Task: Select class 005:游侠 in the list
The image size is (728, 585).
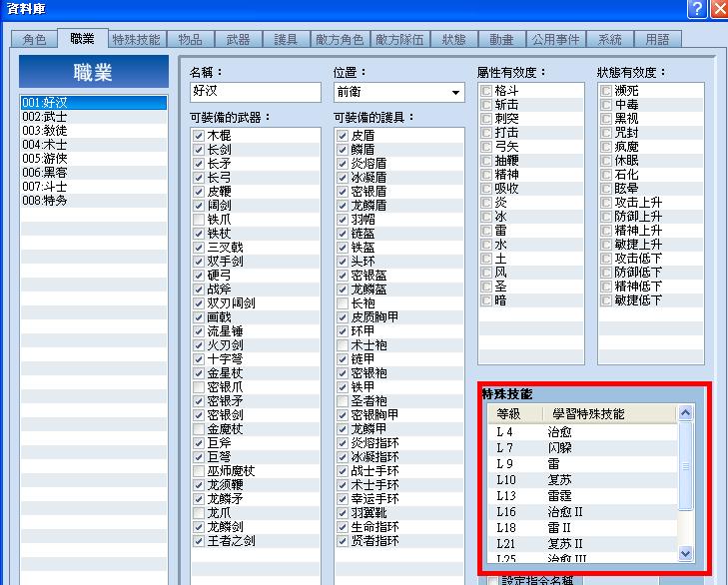Action: coord(93,159)
